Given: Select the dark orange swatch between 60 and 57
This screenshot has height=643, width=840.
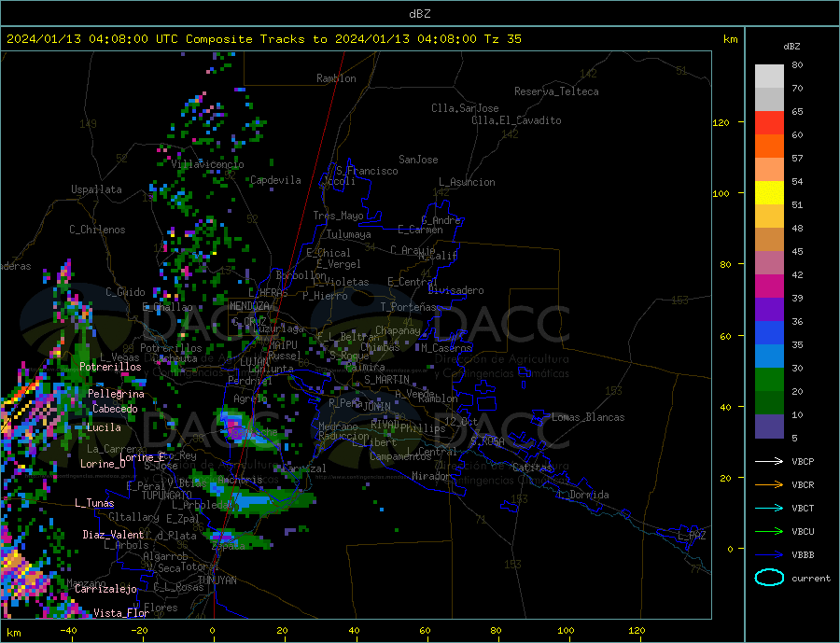Looking at the screenshot, I should (x=769, y=147).
